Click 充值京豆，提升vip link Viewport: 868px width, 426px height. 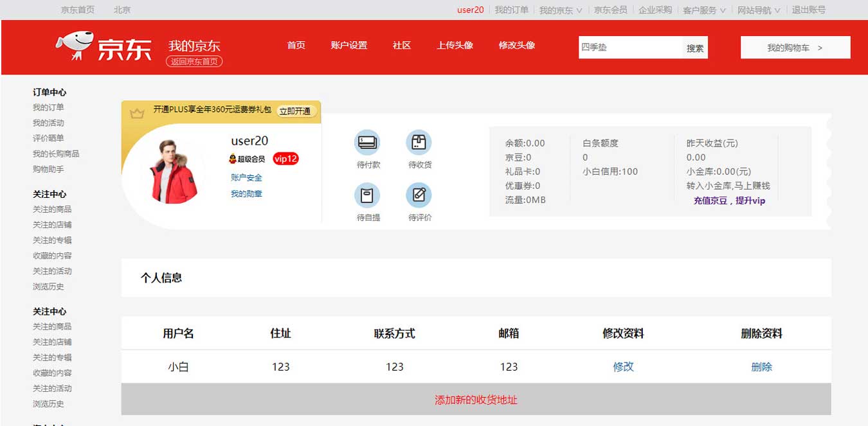[729, 200]
